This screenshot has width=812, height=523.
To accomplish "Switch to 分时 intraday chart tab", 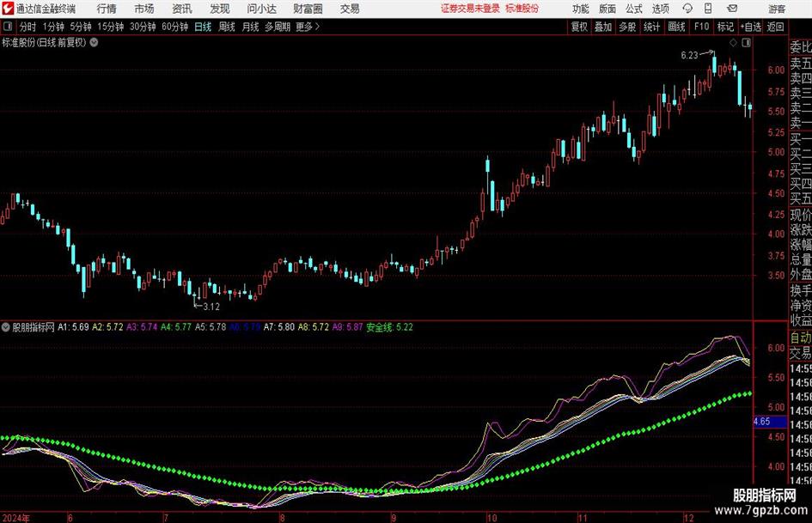I will tap(27, 27).
